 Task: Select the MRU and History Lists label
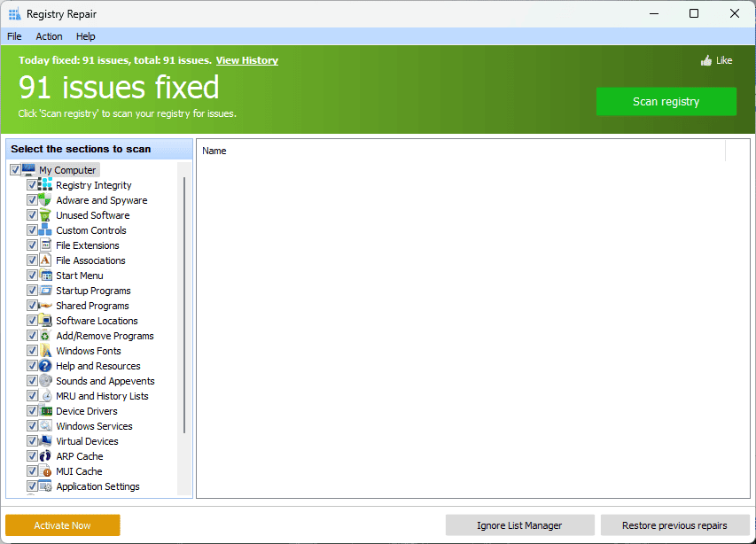[102, 395]
